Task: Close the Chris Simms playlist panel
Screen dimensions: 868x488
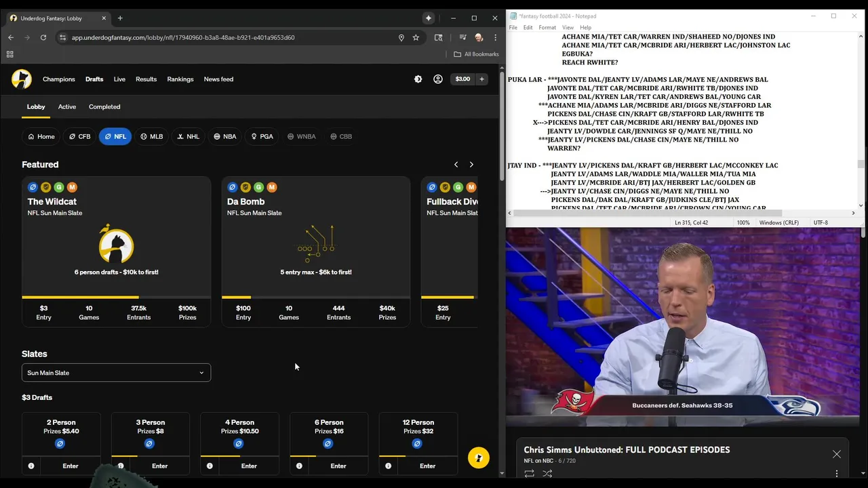Action: 837,454
